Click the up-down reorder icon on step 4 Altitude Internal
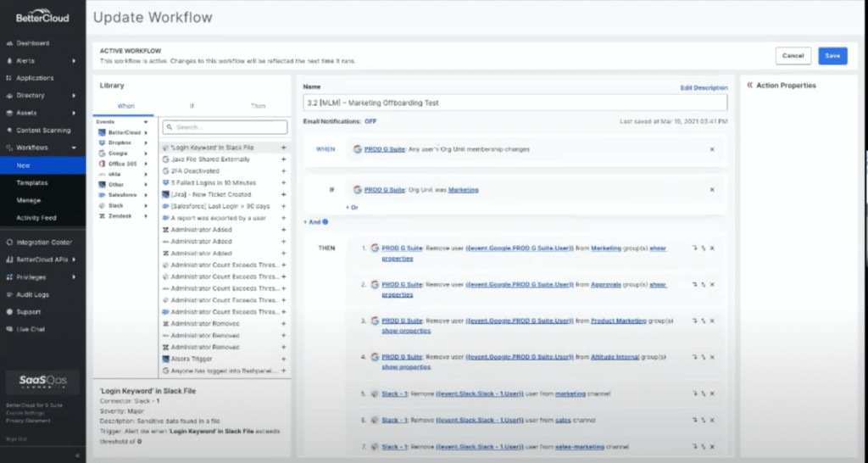The height and width of the screenshot is (463, 868). 704,357
